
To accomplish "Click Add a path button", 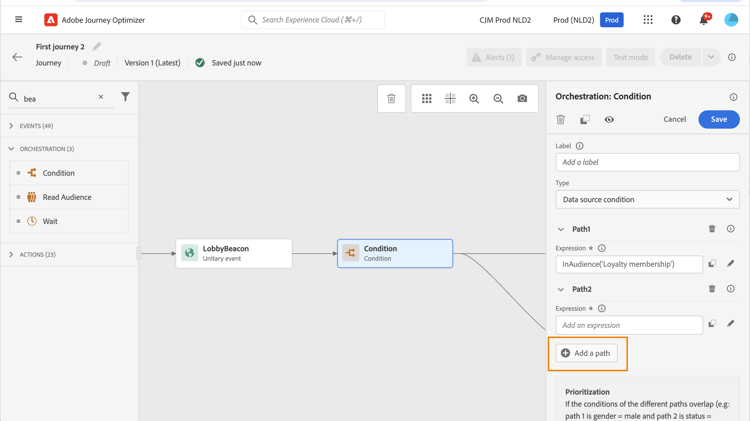I will pos(587,353).
